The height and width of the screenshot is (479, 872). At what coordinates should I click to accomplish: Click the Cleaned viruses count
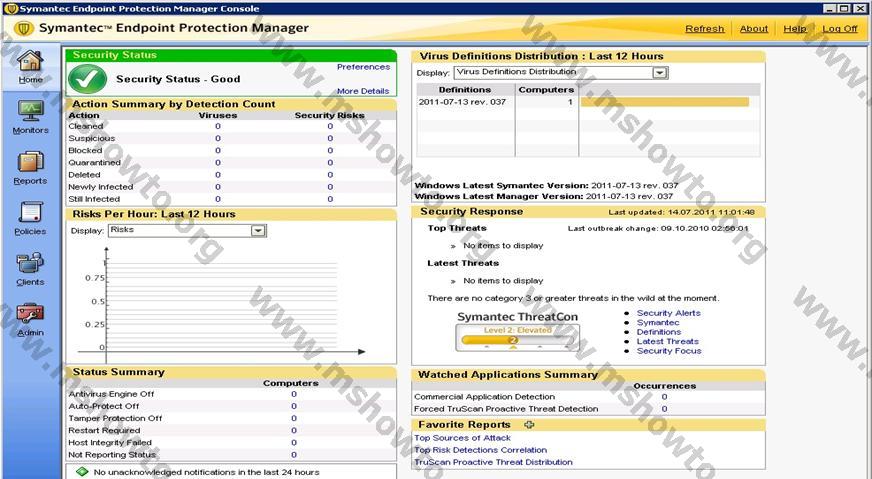(x=218, y=126)
